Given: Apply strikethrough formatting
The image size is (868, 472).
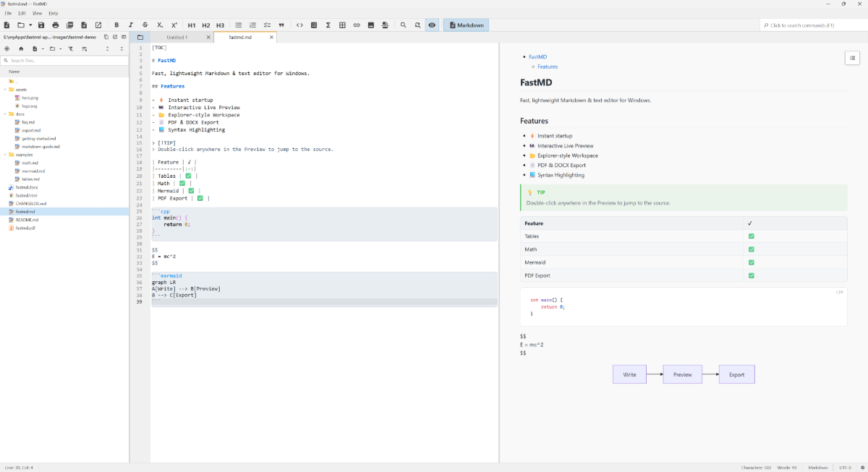Looking at the screenshot, I should 145,25.
